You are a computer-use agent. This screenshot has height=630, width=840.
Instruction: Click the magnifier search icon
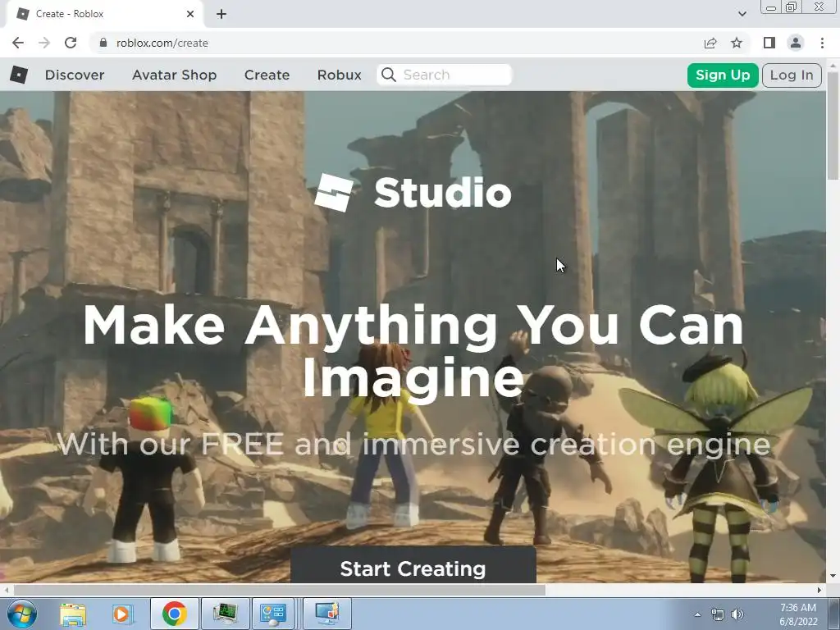(389, 75)
